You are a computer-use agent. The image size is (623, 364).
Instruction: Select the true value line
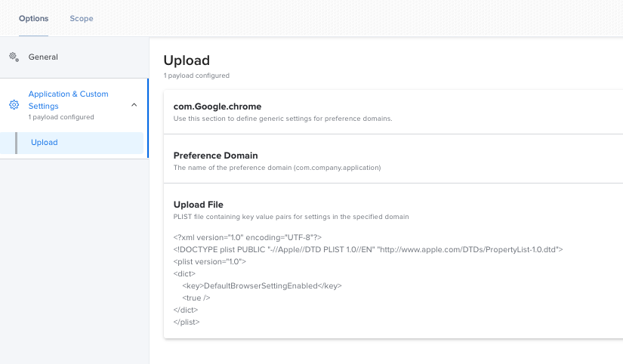[x=196, y=298]
